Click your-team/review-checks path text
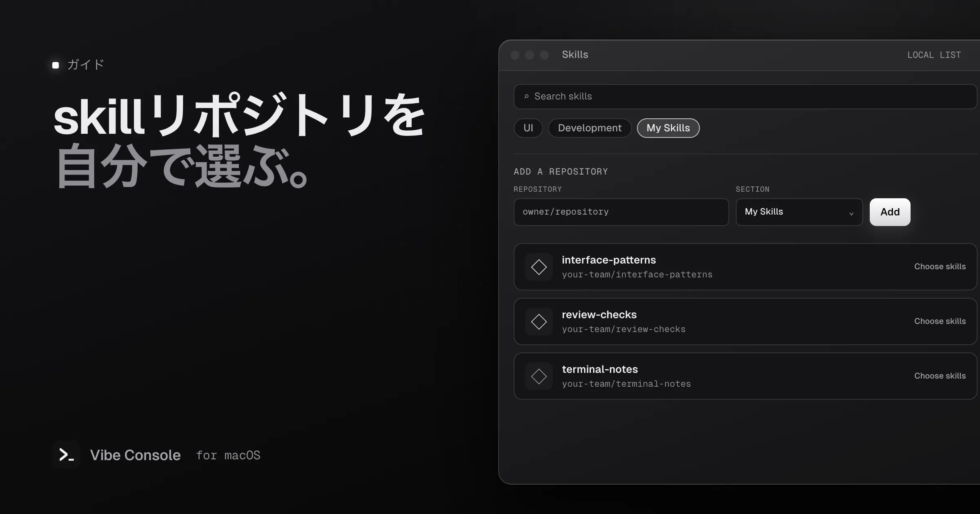 click(624, 329)
